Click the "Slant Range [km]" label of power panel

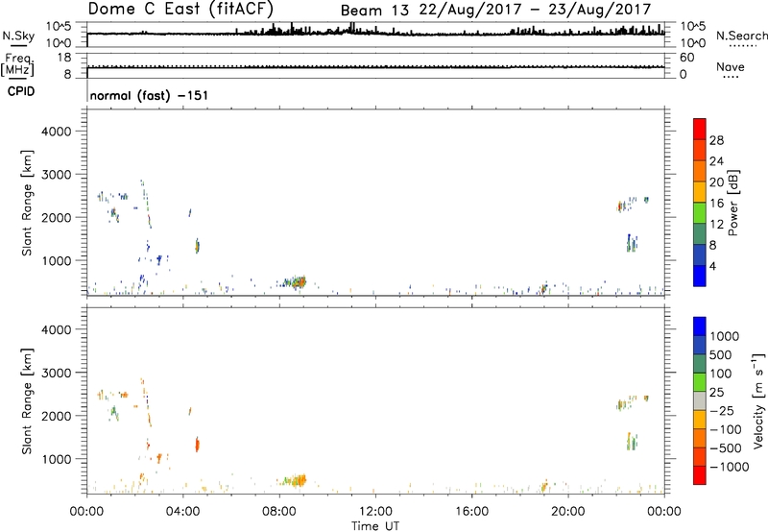(27, 203)
